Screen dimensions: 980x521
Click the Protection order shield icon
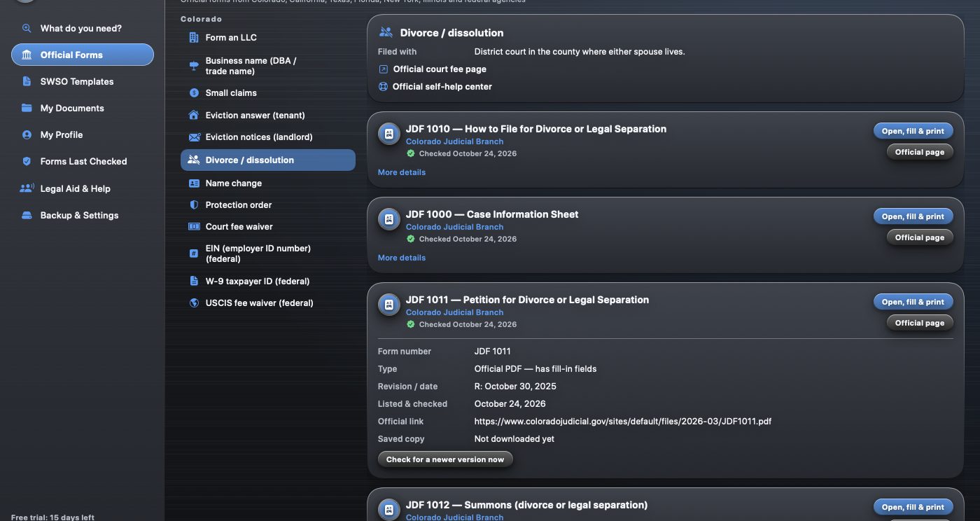(x=194, y=205)
